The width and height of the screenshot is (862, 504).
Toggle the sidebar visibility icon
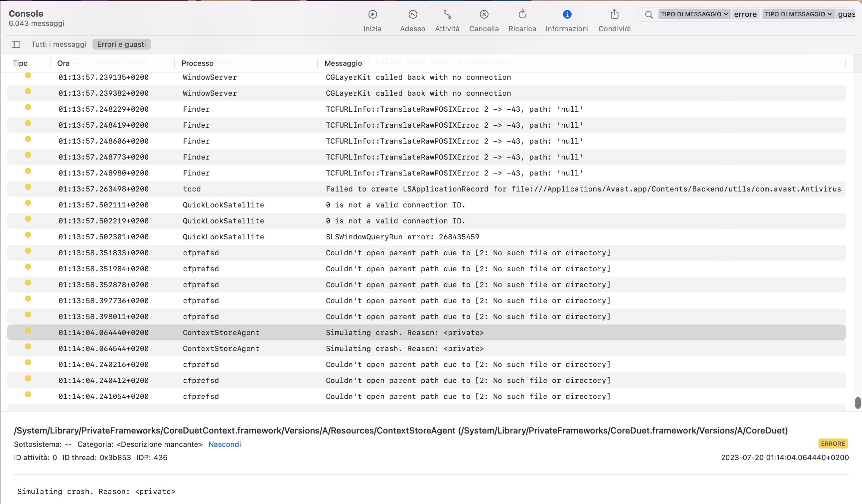[x=15, y=44]
